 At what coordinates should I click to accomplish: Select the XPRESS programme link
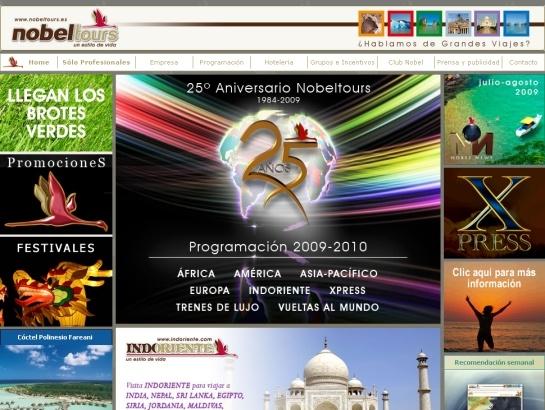[347, 290]
